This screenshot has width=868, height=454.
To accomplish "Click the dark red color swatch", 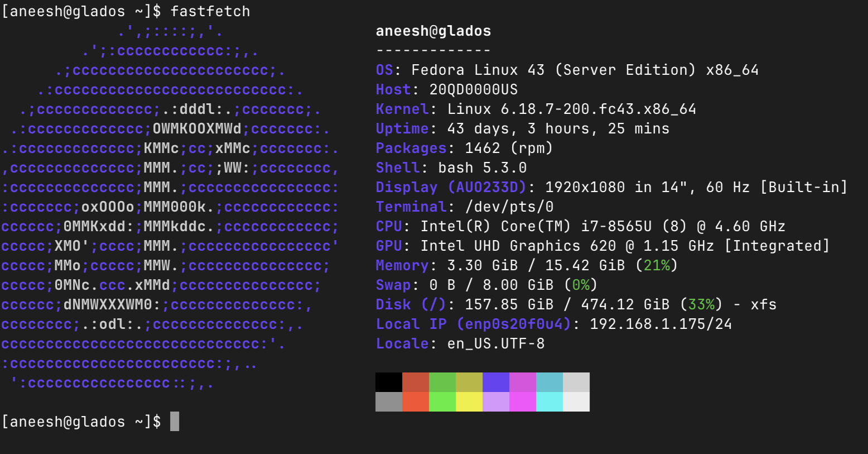I will tap(416, 382).
